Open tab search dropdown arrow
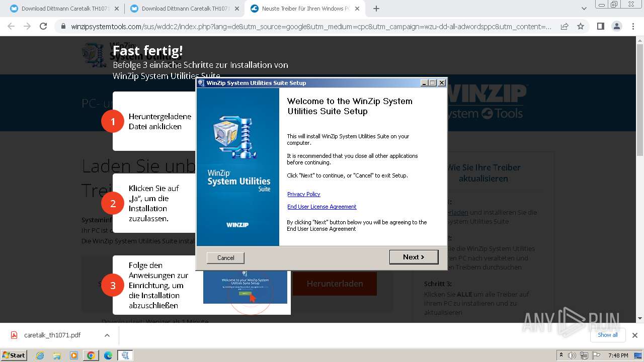 (584, 9)
